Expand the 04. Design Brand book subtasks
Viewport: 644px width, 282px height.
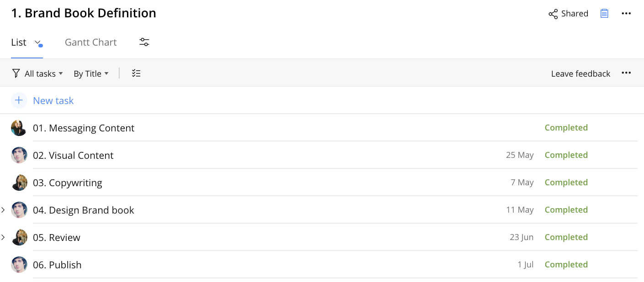pos(3,210)
